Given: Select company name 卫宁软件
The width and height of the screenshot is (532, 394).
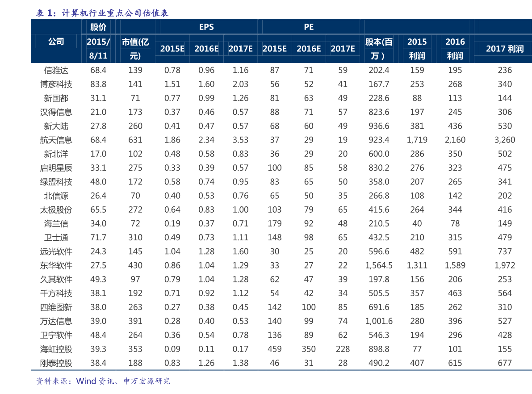Looking at the screenshot, I should (x=56, y=335).
